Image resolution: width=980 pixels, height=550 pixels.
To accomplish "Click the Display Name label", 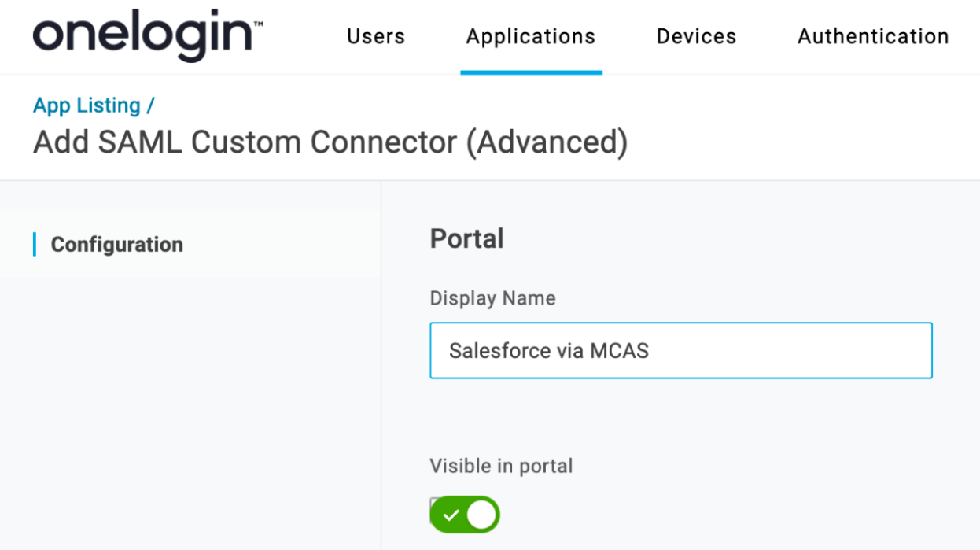I will (x=492, y=298).
